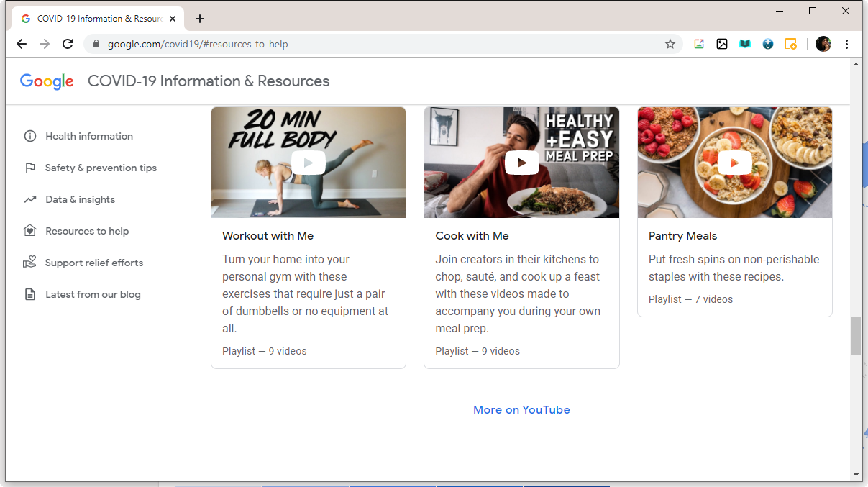The height and width of the screenshot is (487, 868).
Task: Maximize the Chrome window
Action: pos(813,11)
